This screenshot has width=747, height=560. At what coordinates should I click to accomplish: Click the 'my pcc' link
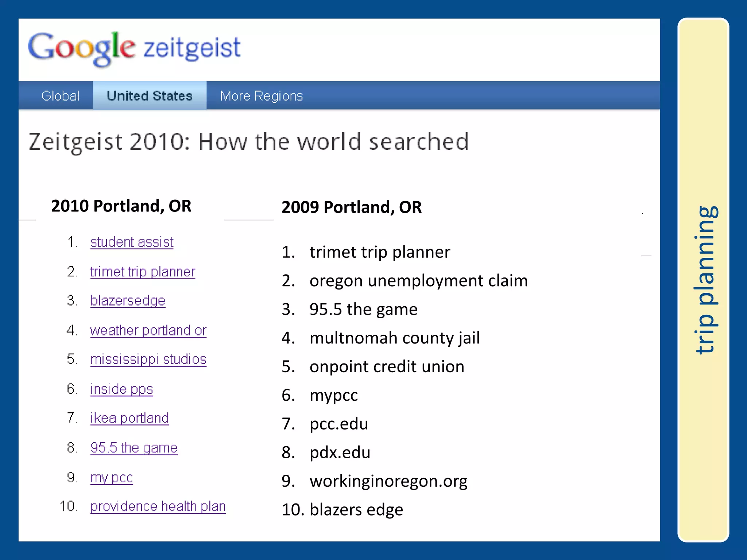pyautogui.click(x=112, y=478)
